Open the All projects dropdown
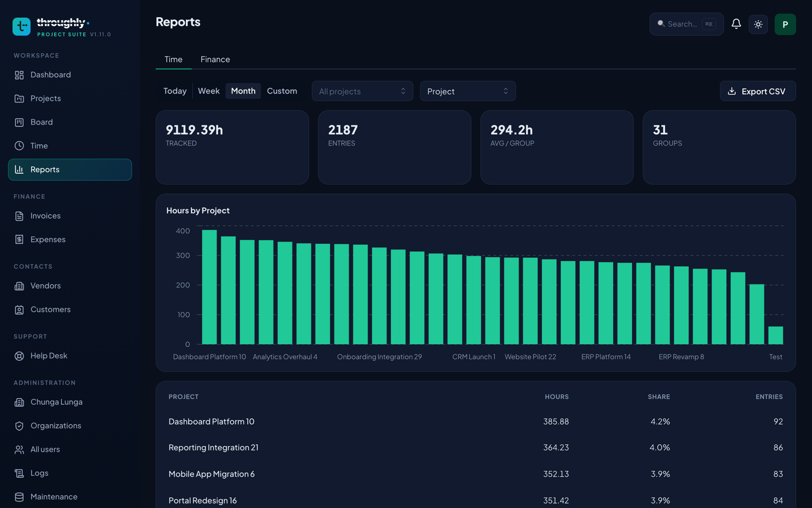This screenshot has width=812, height=508. point(362,91)
